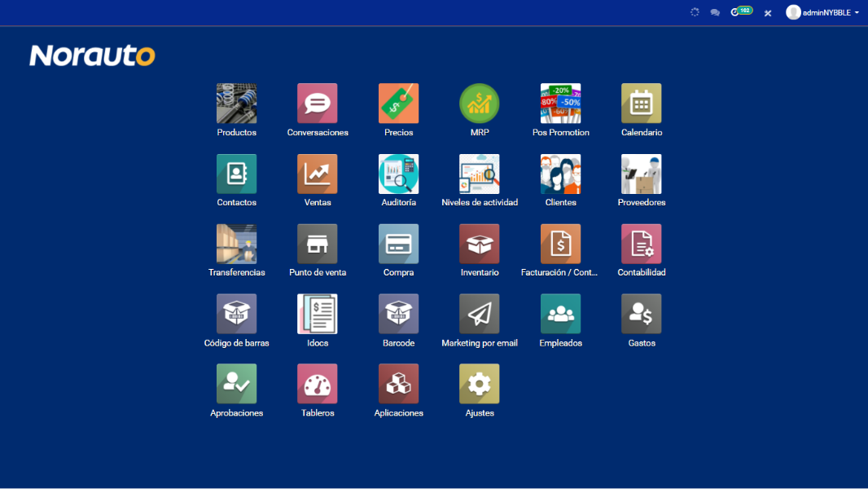Screen dimensions: 868x489
Task: Open Facturación / Contabilidad app
Action: click(x=561, y=244)
